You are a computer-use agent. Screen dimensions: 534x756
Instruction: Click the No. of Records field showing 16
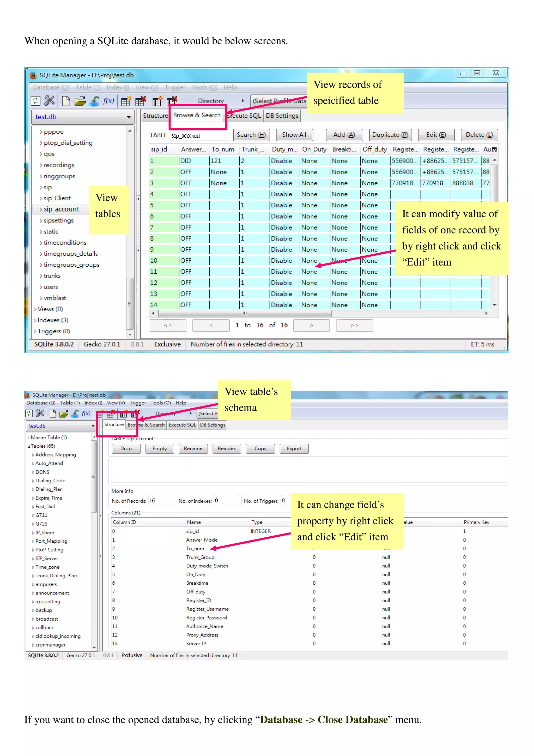162,501
